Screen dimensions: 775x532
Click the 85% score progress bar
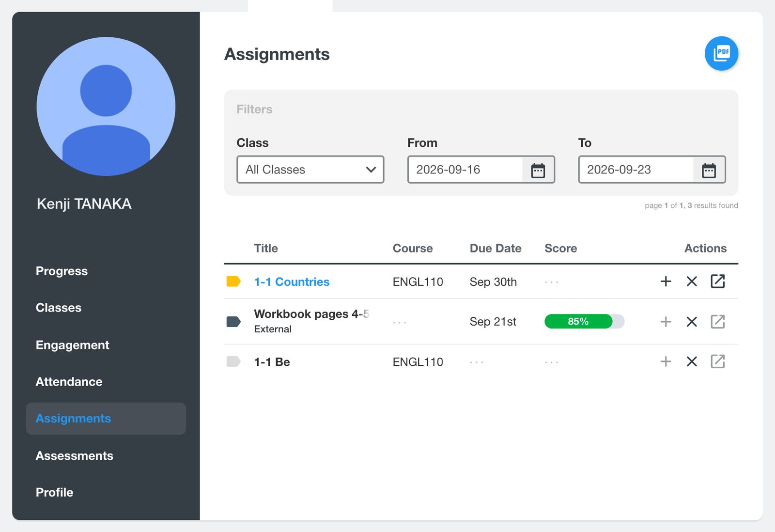click(584, 321)
